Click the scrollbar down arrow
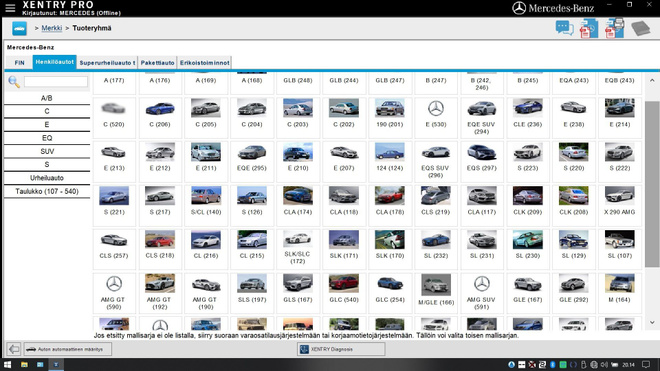The height and width of the screenshot is (371, 660). click(x=652, y=323)
